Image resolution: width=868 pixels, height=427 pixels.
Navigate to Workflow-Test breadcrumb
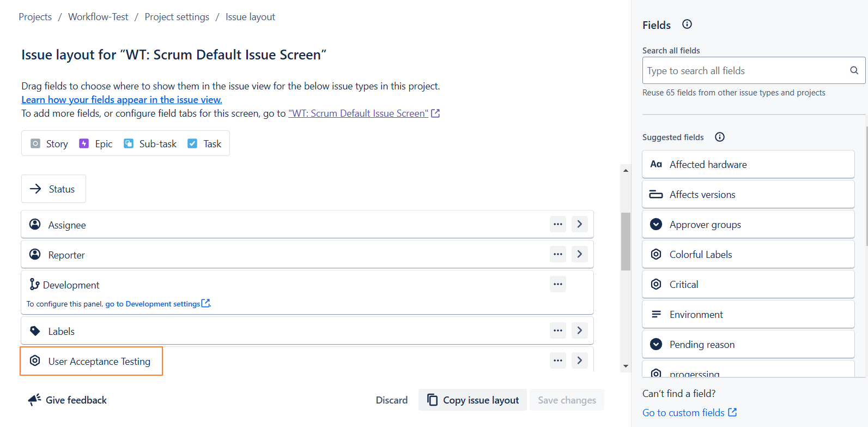point(98,17)
